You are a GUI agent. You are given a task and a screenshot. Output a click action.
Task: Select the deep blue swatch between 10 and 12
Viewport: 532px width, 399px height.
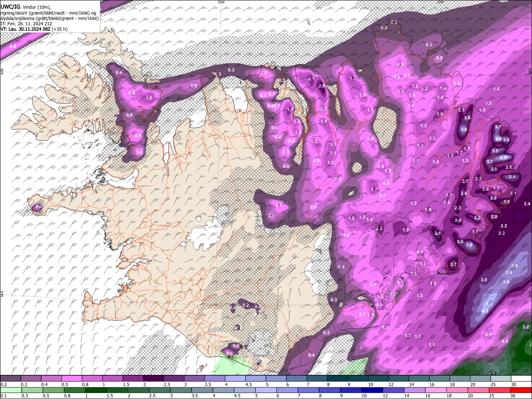click(x=372, y=390)
